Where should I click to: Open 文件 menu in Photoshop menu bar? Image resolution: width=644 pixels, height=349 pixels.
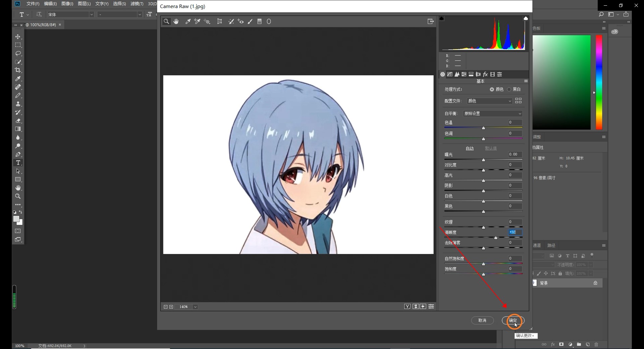coord(33,4)
